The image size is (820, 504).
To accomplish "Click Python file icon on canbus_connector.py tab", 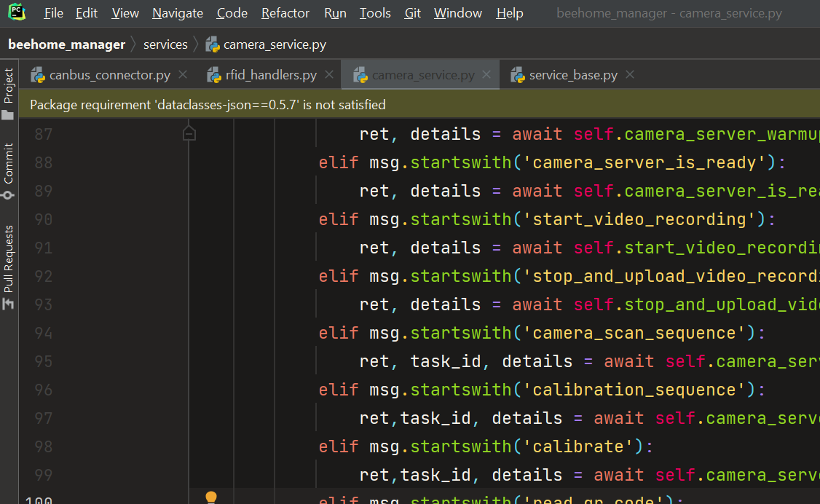I will (38, 75).
